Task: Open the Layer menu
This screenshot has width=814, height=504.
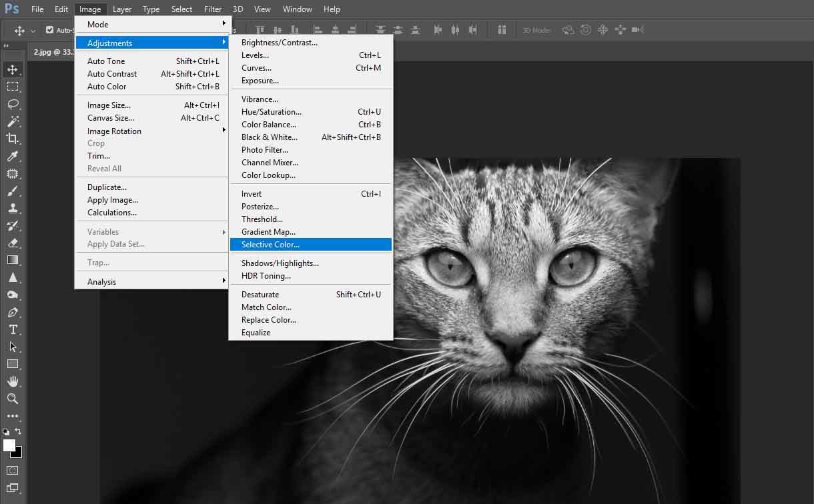Action: click(x=122, y=9)
